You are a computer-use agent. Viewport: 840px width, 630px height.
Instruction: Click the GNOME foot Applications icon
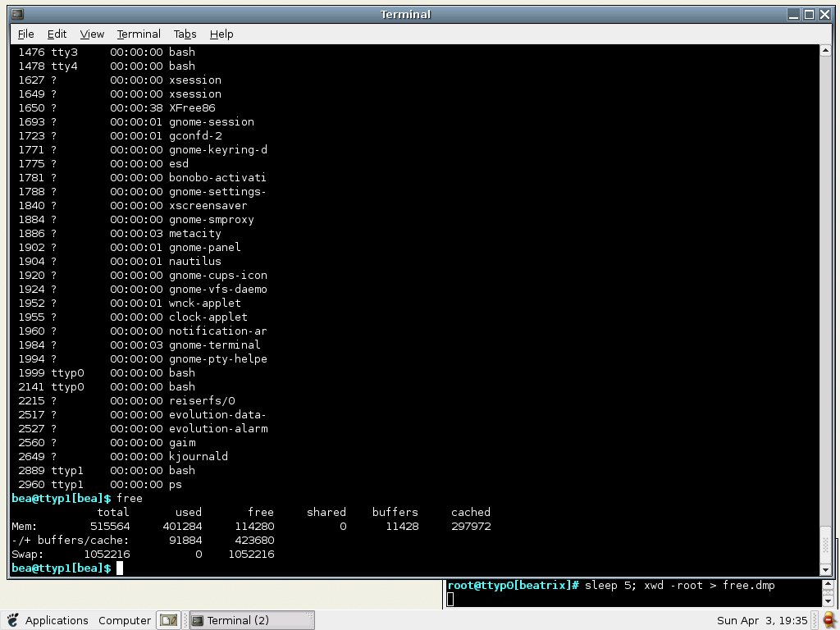(13, 620)
